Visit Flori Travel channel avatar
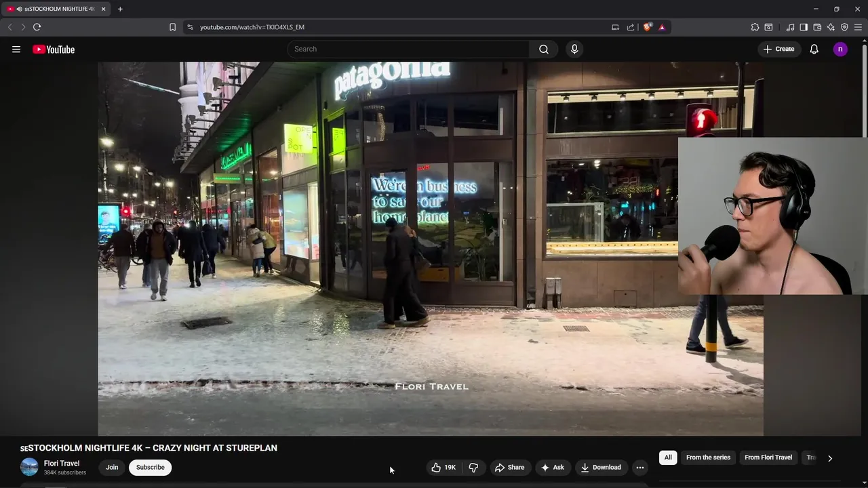 click(x=29, y=467)
